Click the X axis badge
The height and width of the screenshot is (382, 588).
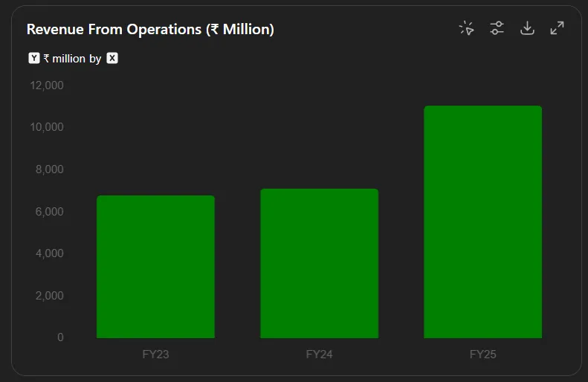[112, 58]
